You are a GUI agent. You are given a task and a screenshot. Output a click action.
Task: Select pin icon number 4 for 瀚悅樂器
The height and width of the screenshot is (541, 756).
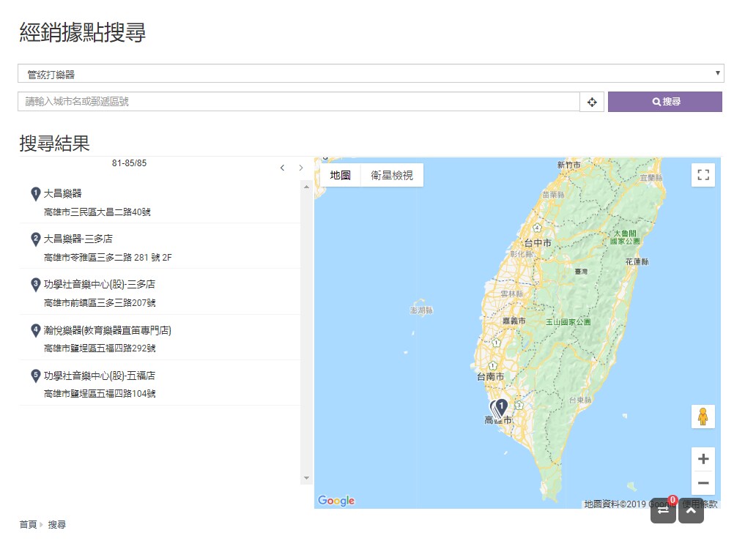pos(35,330)
